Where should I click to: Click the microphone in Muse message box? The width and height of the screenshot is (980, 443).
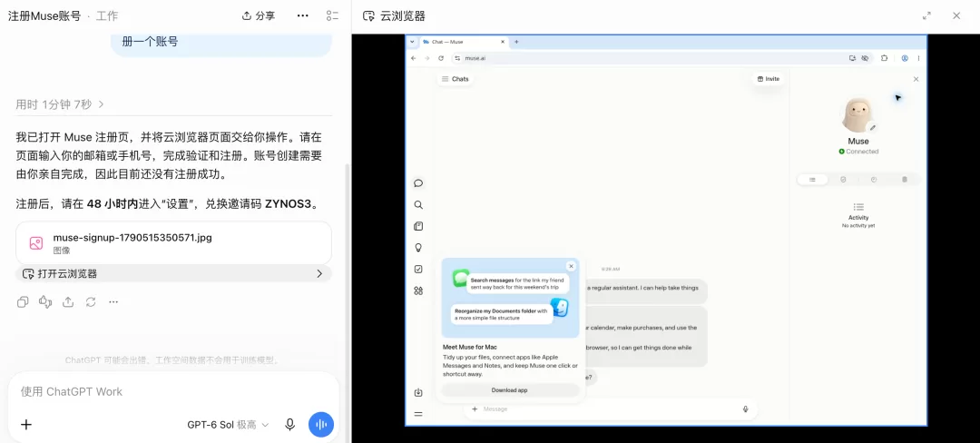[746, 409]
